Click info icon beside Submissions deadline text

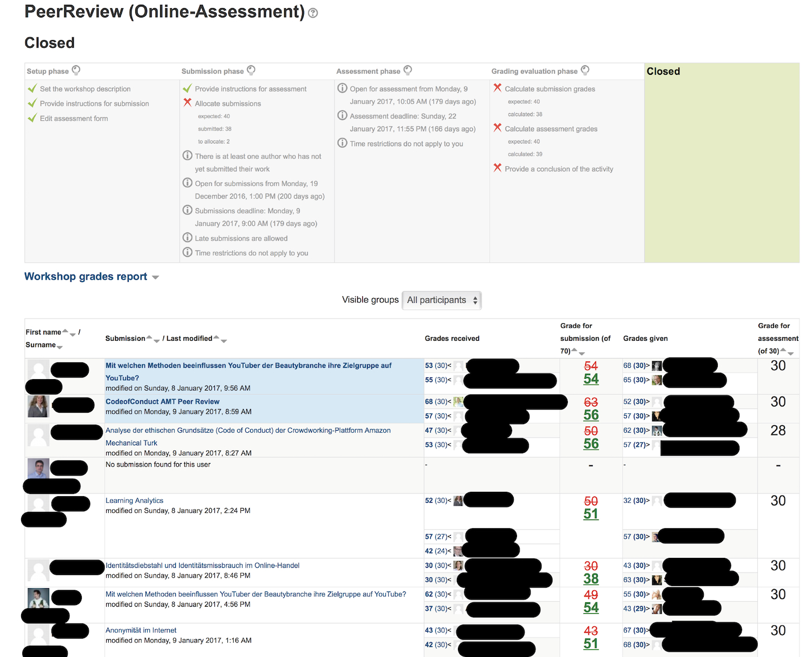[187, 210]
